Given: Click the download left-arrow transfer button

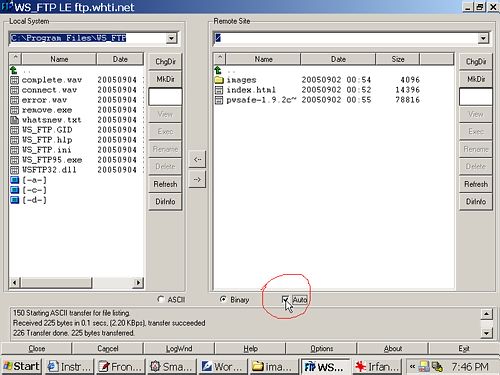Looking at the screenshot, I should [x=197, y=159].
